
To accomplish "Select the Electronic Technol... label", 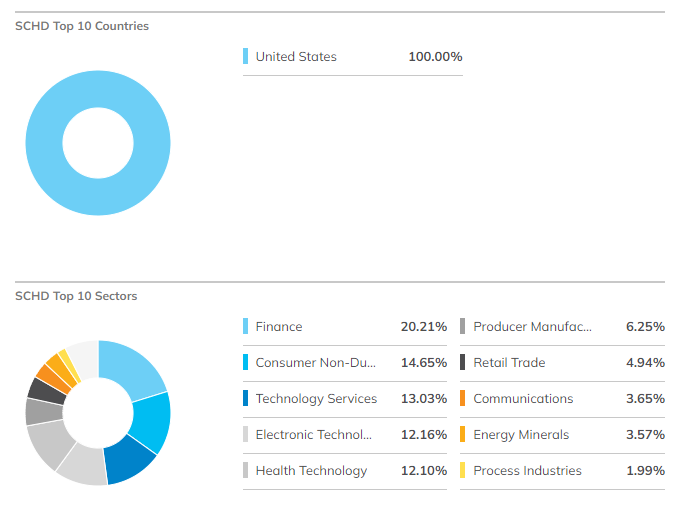I will (314, 434).
